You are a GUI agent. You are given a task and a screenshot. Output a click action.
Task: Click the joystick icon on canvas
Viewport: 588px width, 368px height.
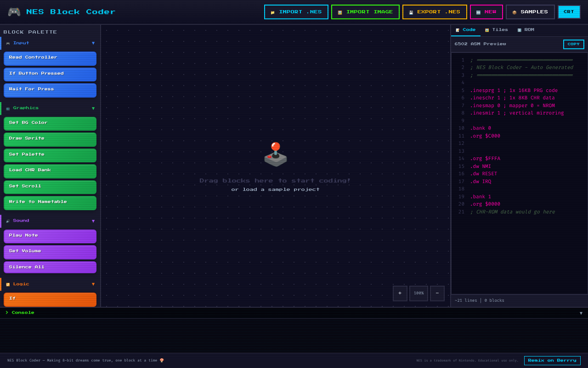pos(275,154)
